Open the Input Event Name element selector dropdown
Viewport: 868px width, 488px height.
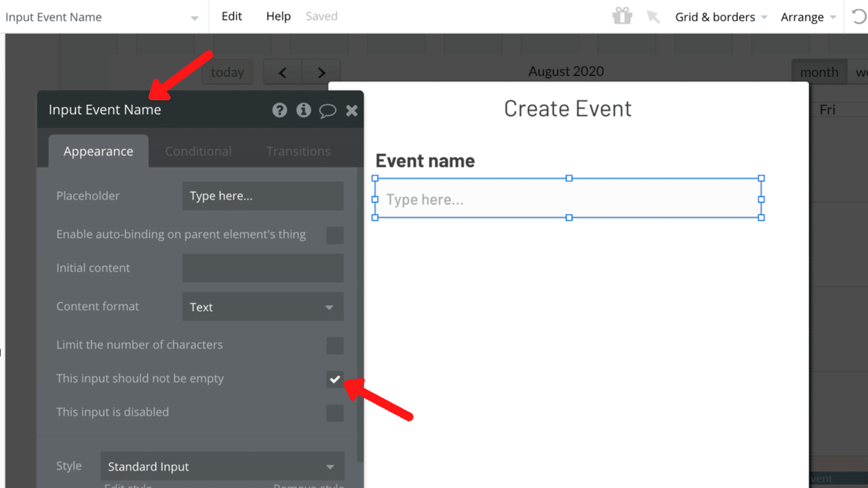point(103,17)
